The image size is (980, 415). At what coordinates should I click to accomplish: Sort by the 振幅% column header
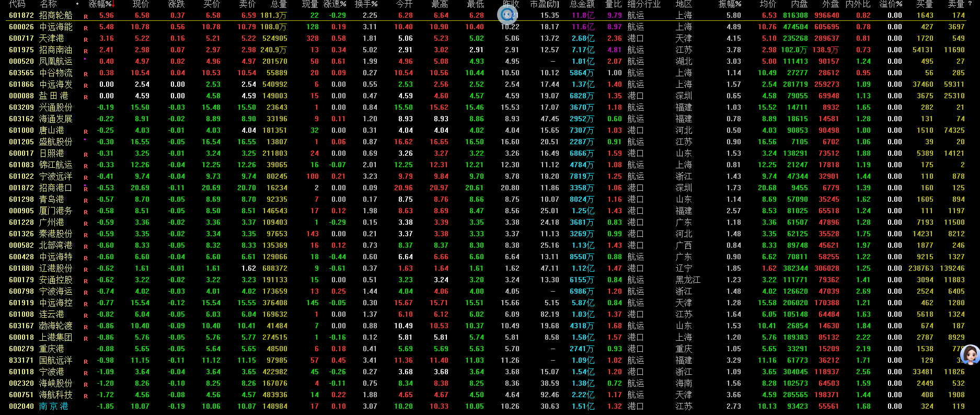730,4
